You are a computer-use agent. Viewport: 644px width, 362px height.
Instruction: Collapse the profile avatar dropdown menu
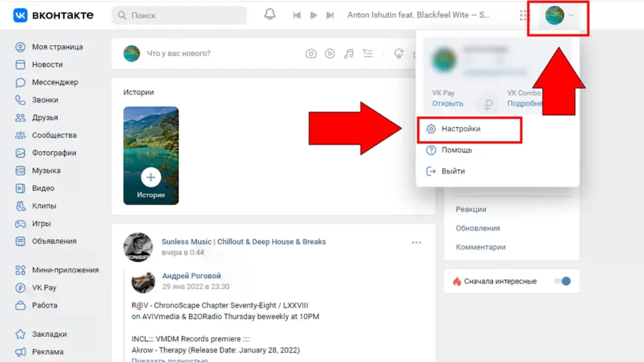coord(560,15)
